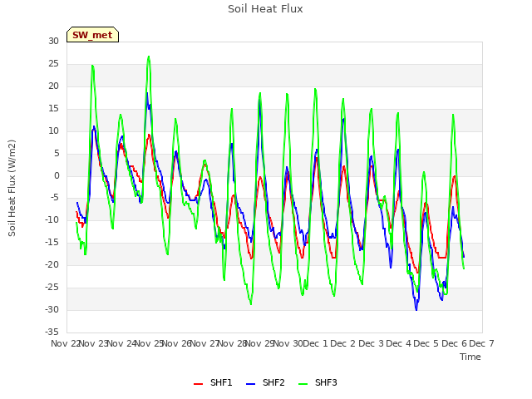Click the Soil Heat Flux chart title
The height and width of the screenshot is (399, 532).
pyautogui.click(x=265, y=9)
